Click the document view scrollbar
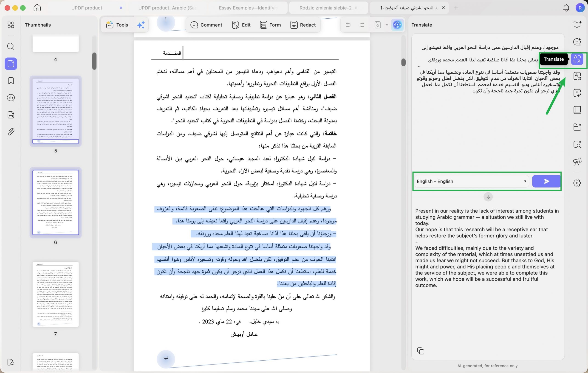 click(403, 62)
